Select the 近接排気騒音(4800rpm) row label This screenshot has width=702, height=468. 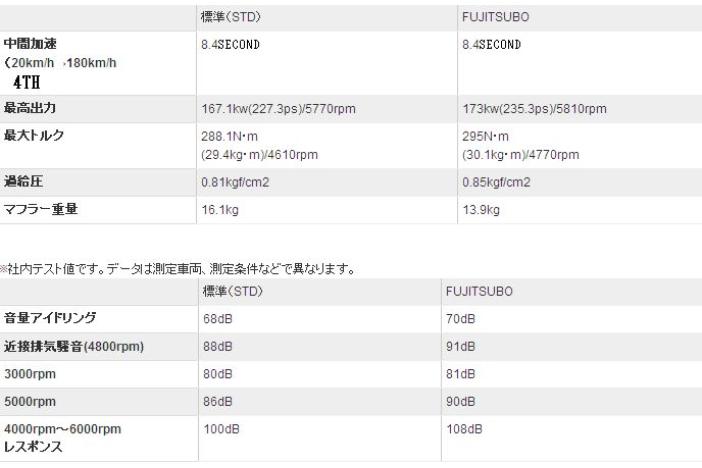click(x=74, y=346)
